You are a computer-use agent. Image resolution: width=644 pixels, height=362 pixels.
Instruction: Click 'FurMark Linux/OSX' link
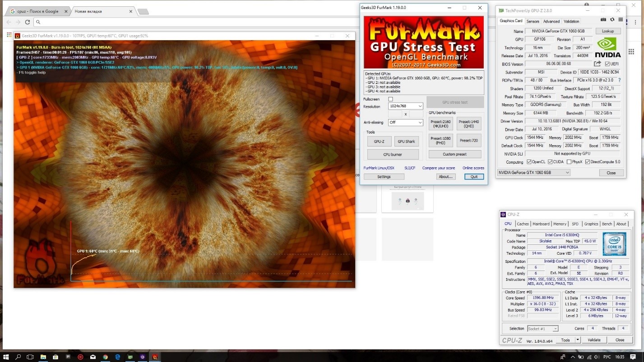pos(379,168)
